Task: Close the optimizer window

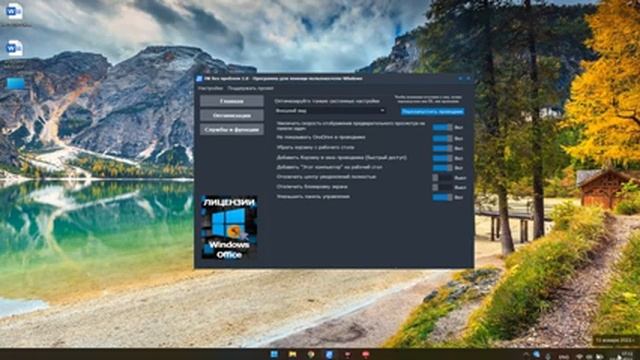Action: [469, 78]
